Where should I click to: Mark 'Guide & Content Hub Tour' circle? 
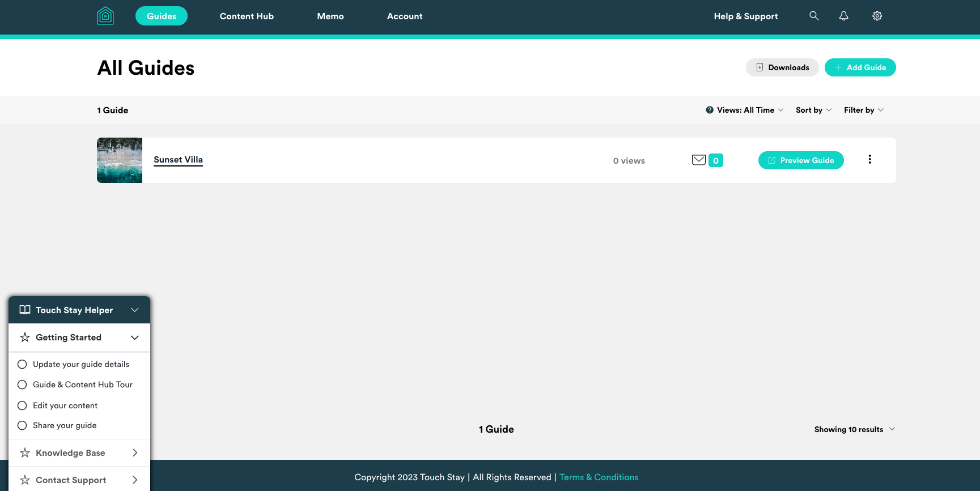22,385
